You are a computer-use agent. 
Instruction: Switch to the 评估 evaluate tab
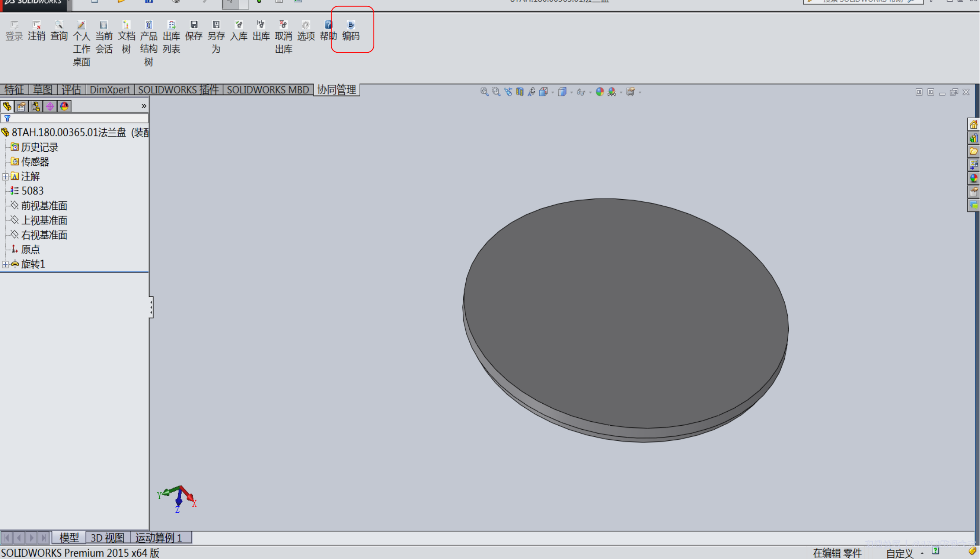pyautogui.click(x=71, y=90)
